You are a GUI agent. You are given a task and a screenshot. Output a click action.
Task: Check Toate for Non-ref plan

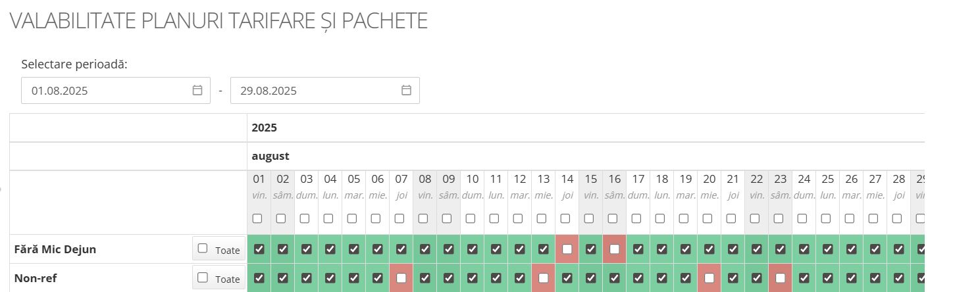(203, 278)
